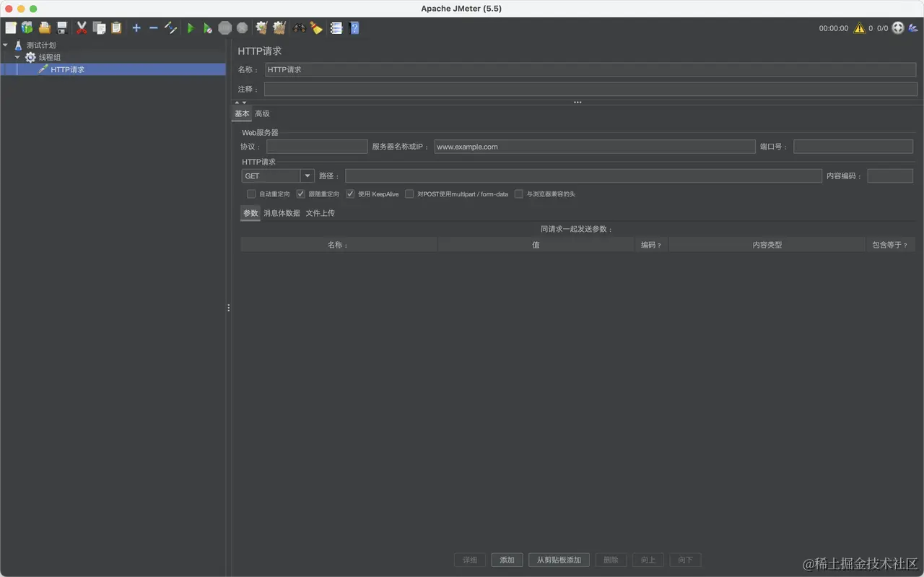924x577 pixels.
Task: Click the 线程组 gear icon
Action: pyautogui.click(x=30, y=57)
